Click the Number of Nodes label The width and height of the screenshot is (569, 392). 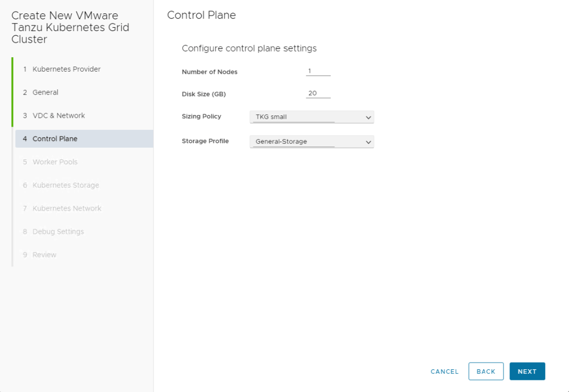point(209,72)
